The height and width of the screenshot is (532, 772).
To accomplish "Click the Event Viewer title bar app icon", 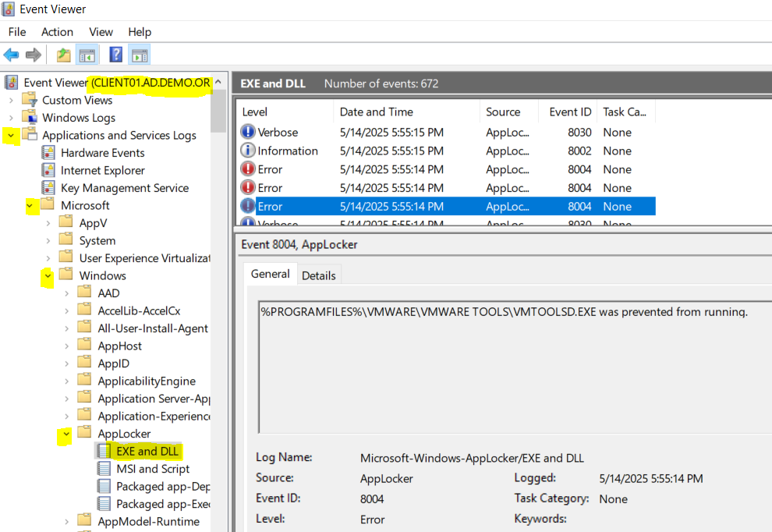I will click(9, 9).
